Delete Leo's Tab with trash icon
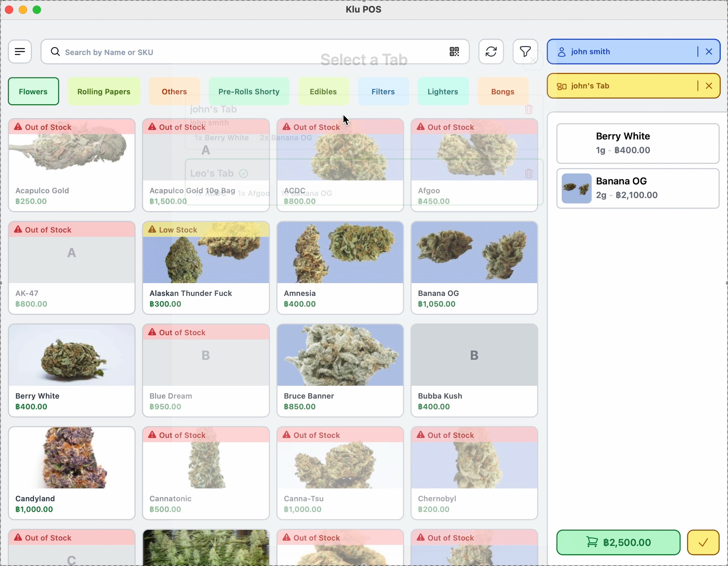728x566 pixels. coord(529,173)
